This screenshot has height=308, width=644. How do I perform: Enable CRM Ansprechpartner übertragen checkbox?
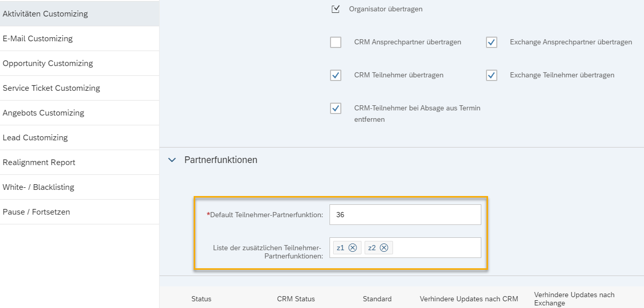click(336, 42)
